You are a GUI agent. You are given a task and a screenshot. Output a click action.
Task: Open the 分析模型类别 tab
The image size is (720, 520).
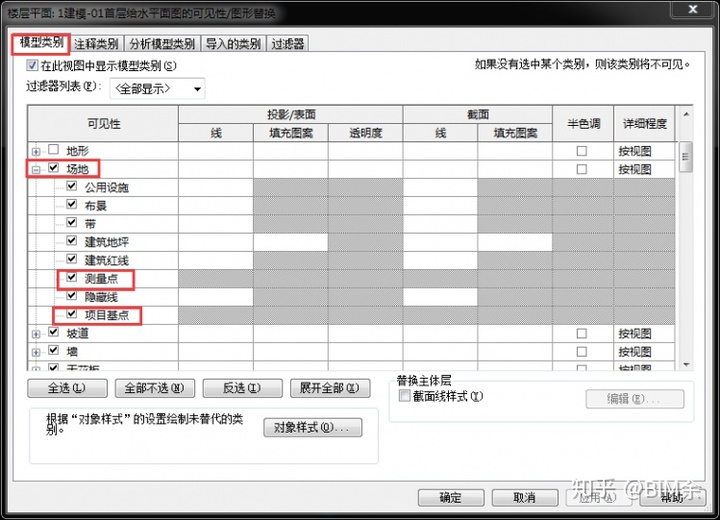162,44
